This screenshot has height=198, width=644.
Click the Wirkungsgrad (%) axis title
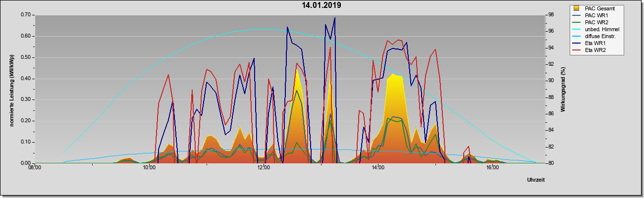click(x=563, y=89)
